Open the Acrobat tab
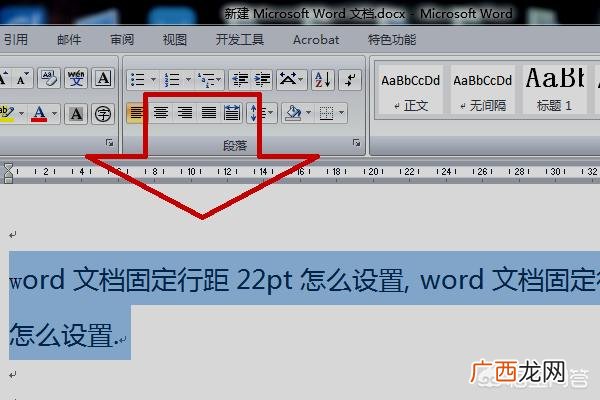600x400 pixels. [316, 39]
